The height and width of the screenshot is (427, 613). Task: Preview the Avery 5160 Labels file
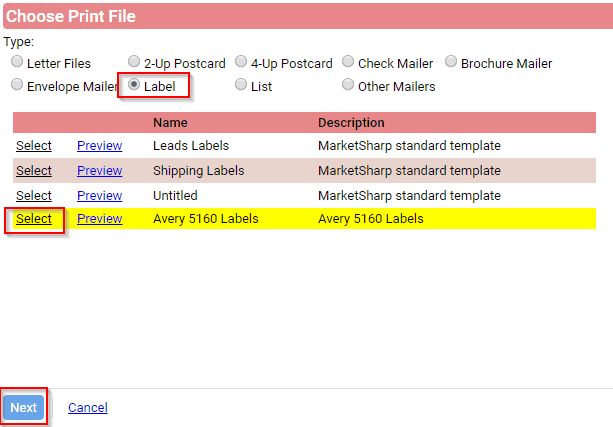99,219
